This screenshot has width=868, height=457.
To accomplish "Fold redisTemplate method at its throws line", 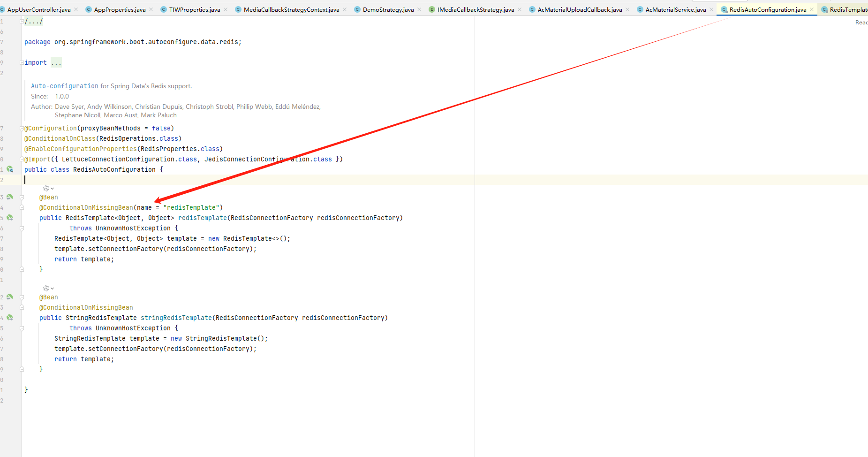I will [22, 228].
